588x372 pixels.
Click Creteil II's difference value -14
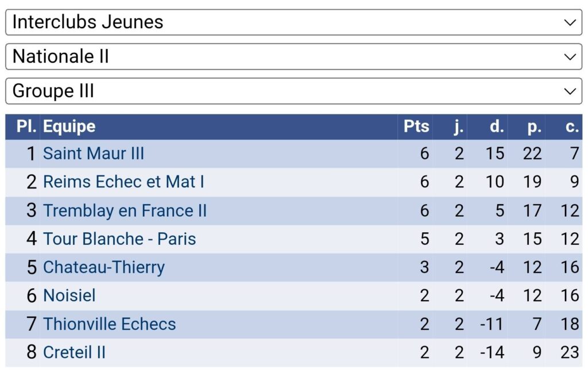pos(492,352)
